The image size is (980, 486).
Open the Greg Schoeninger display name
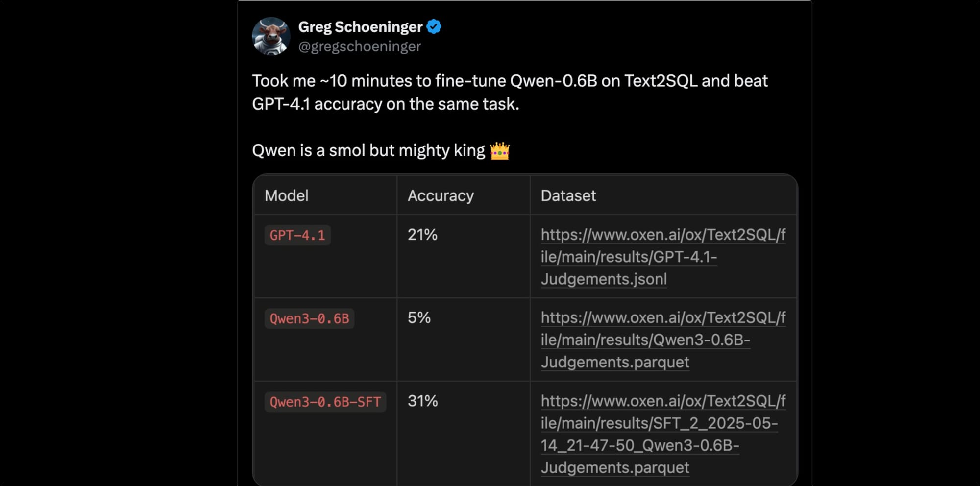click(x=360, y=27)
